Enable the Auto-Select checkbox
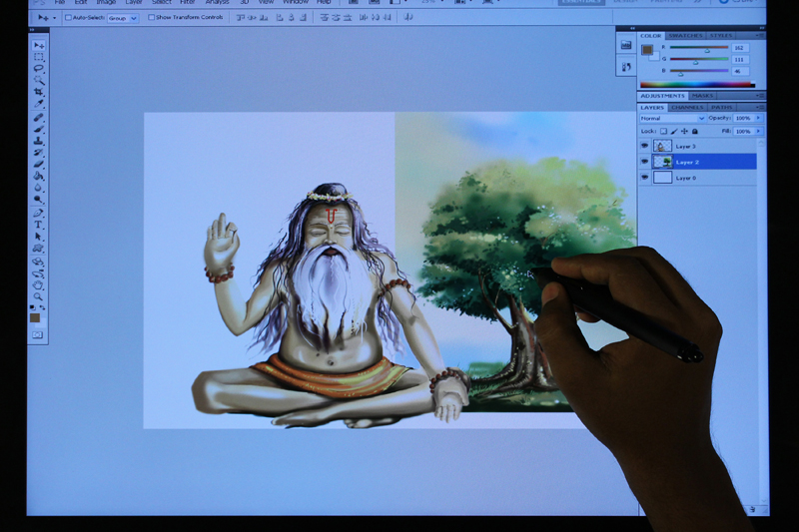Viewport: 799px width, 532px height. [68, 18]
